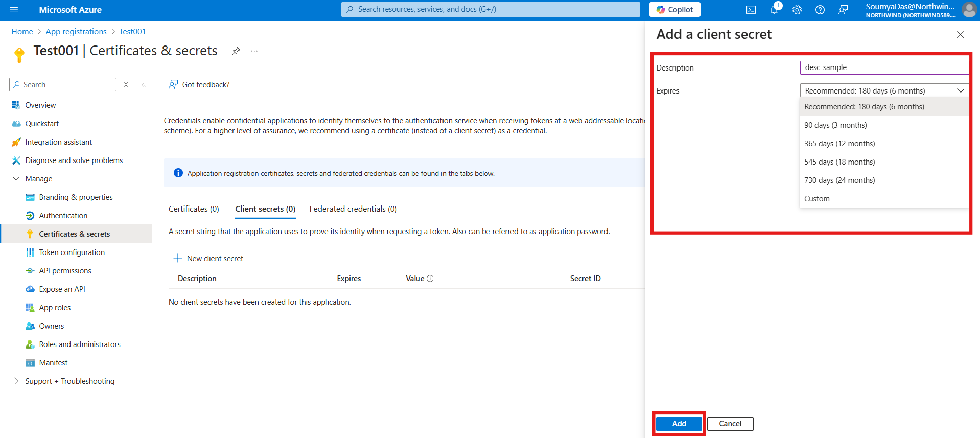Viewport: 980px width, 438px height.
Task: Pin the Certificates & secrets page
Action: [x=236, y=51]
